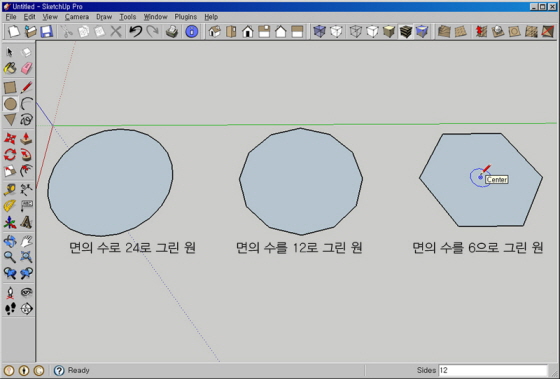Switch to Iso view
The width and height of the screenshot is (560, 379).
point(215,32)
